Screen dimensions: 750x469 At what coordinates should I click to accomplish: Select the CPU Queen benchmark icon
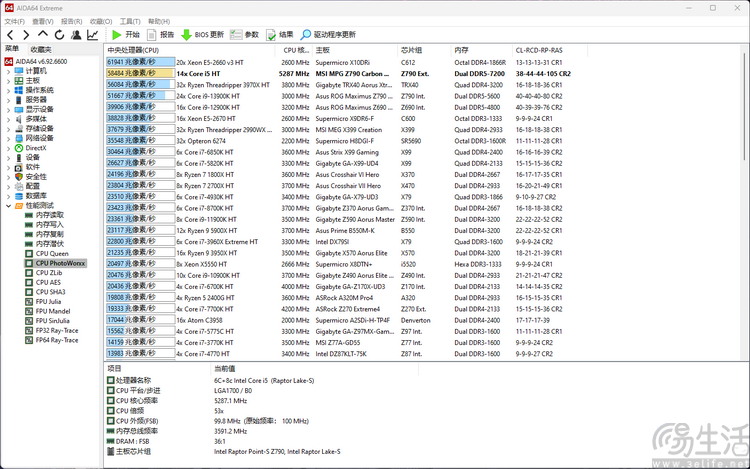(x=29, y=253)
